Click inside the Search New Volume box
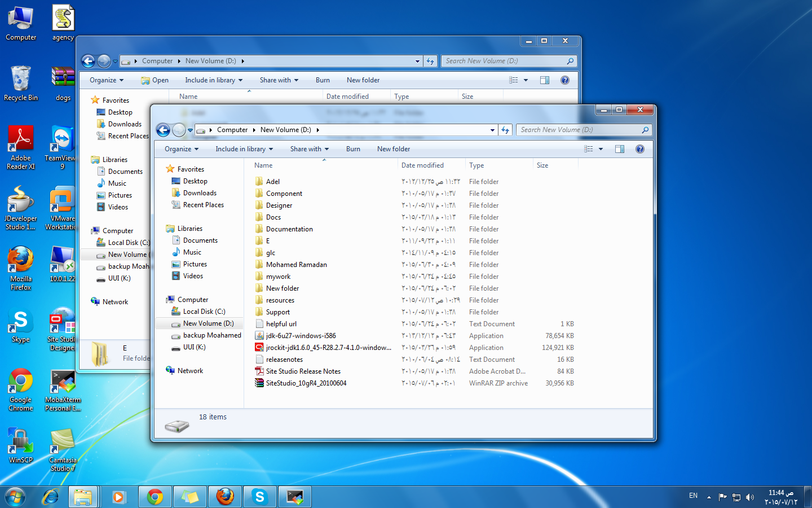Viewport: 812px width, 508px height. (x=575, y=130)
